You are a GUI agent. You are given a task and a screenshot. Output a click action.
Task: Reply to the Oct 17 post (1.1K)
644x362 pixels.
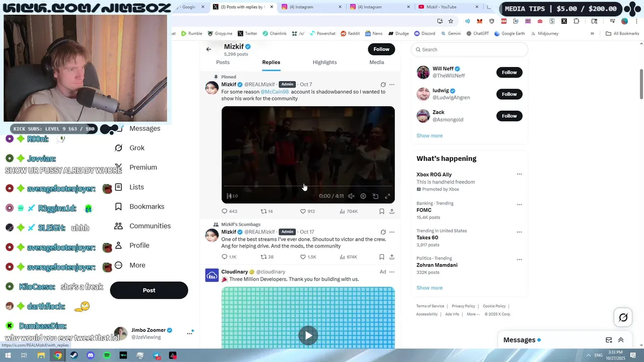click(224, 257)
